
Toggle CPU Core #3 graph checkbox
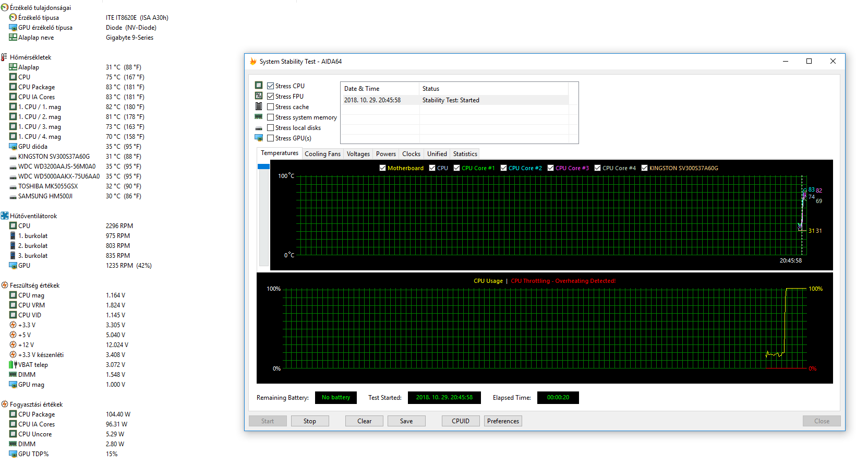pos(550,168)
